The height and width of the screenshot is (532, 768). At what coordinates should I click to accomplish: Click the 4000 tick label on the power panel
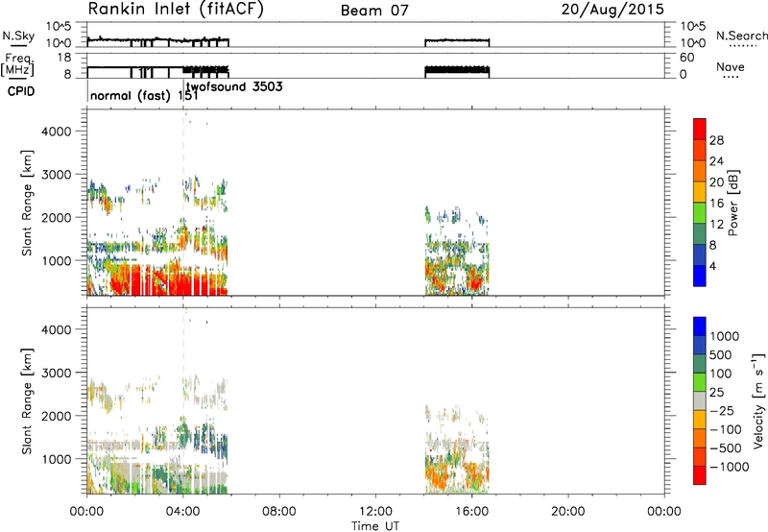pyautogui.click(x=56, y=132)
